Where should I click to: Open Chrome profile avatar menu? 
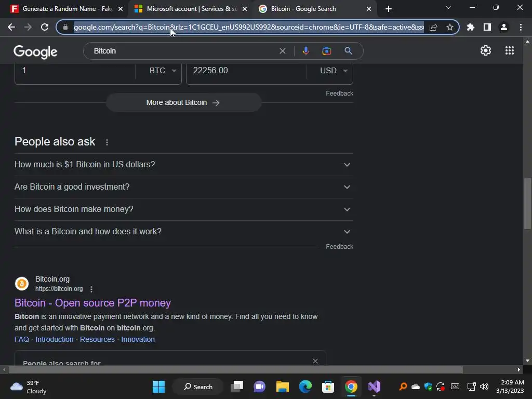click(x=504, y=27)
